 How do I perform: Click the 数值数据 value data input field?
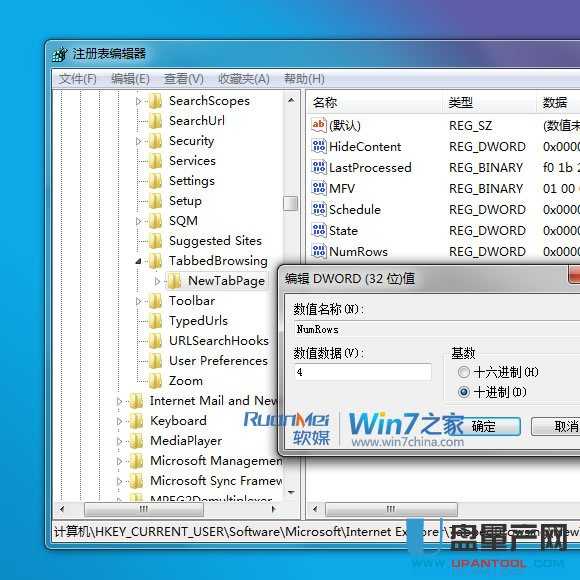[x=363, y=372]
